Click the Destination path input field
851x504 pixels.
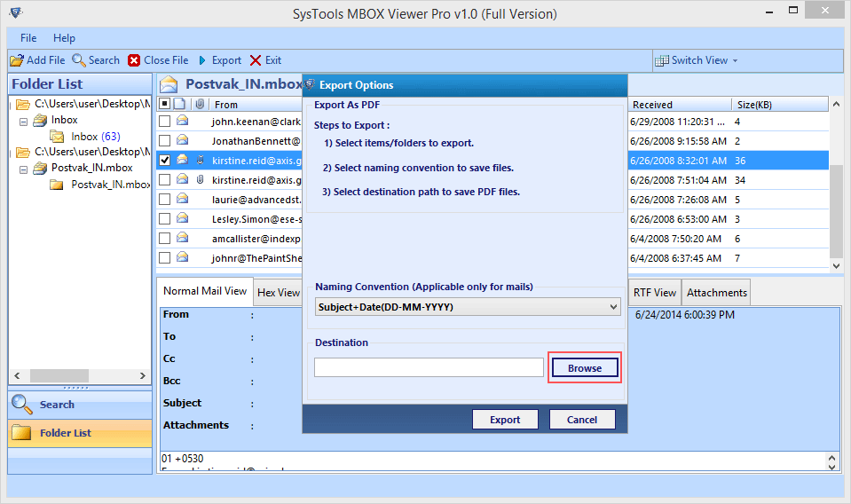(429, 367)
